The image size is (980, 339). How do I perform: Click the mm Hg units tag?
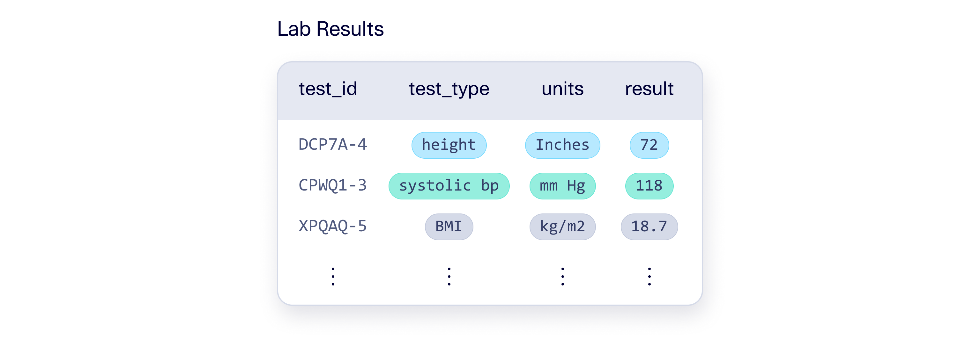pos(562,186)
